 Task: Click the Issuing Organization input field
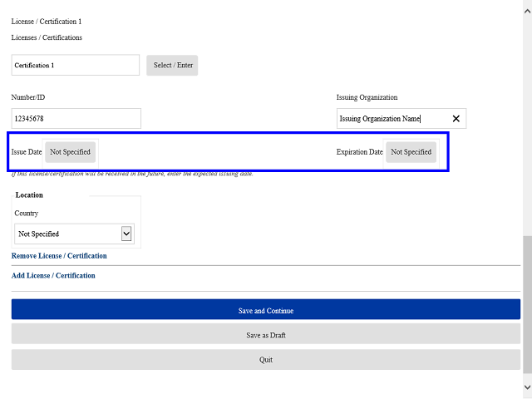click(x=401, y=118)
